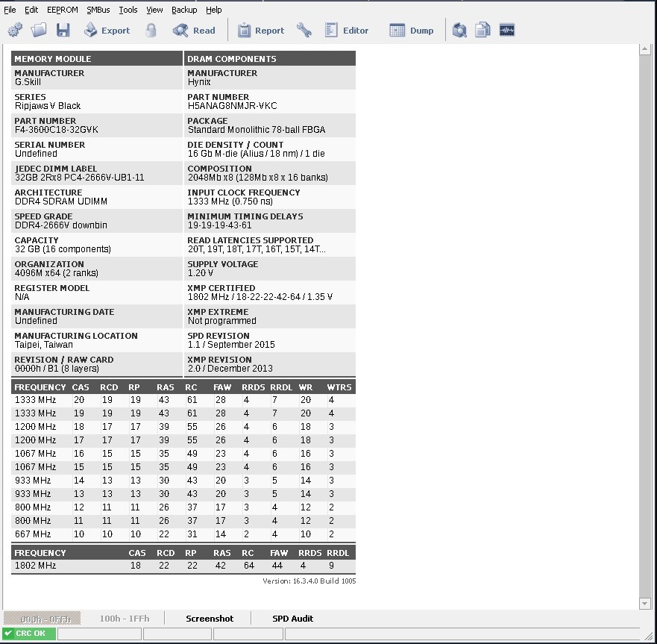This screenshot has height=644, width=657.
Task: Click the Hynix manufacturer value
Action: click(x=199, y=82)
